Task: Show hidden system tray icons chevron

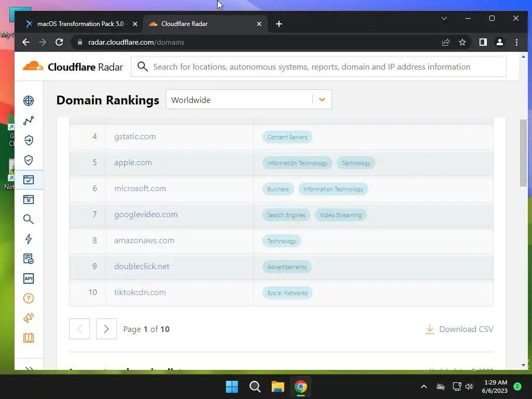Action: tap(424, 387)
